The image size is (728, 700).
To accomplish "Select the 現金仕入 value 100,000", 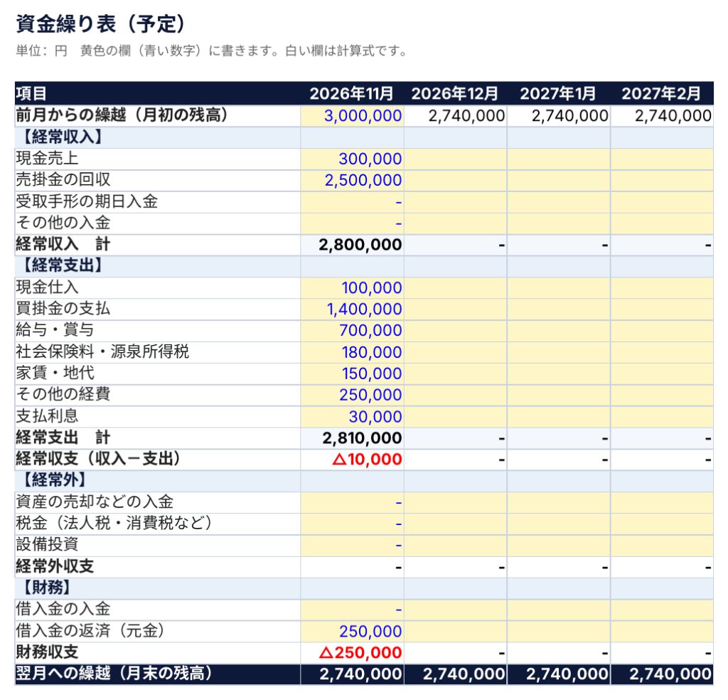I will point(352,288).
